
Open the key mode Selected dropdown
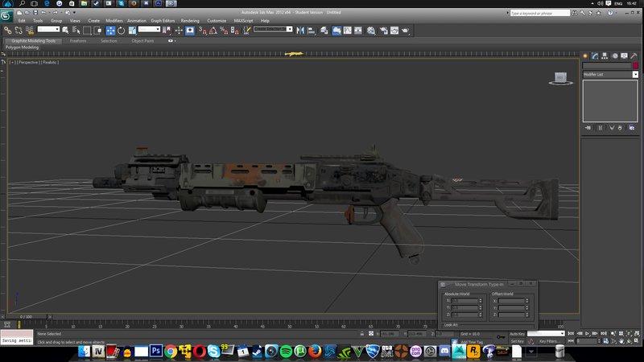[x=546, y=334]
